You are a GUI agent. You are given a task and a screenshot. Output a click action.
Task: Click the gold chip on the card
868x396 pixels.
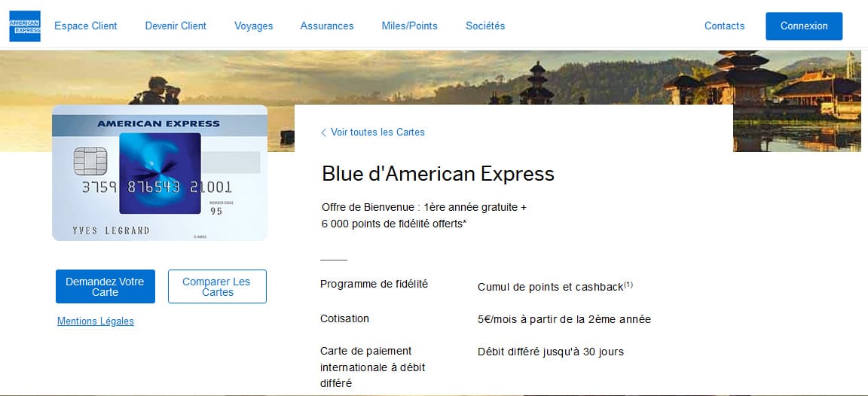pos(90,160)
